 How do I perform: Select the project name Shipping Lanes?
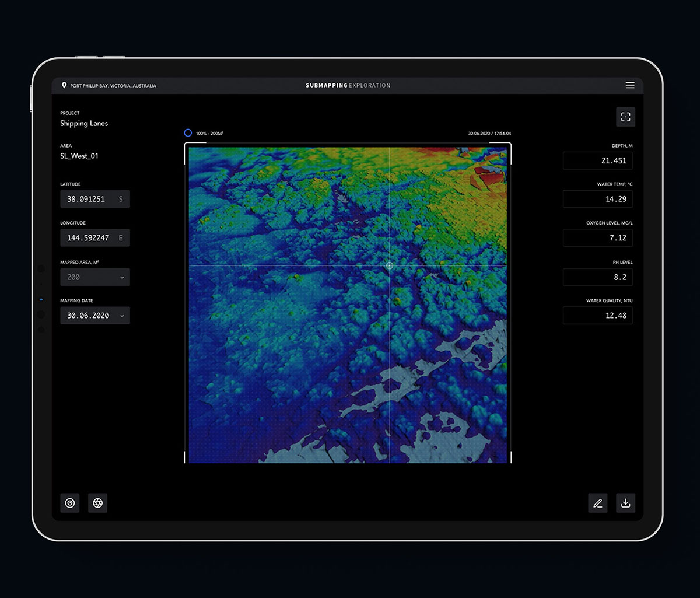coord(84,124)
